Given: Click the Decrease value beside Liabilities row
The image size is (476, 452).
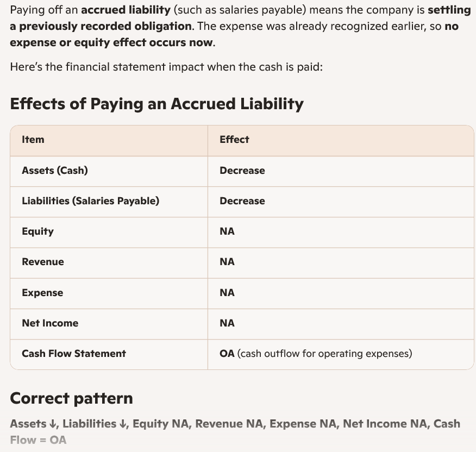Looking at the screenshot, I should (x=242, y=201).
